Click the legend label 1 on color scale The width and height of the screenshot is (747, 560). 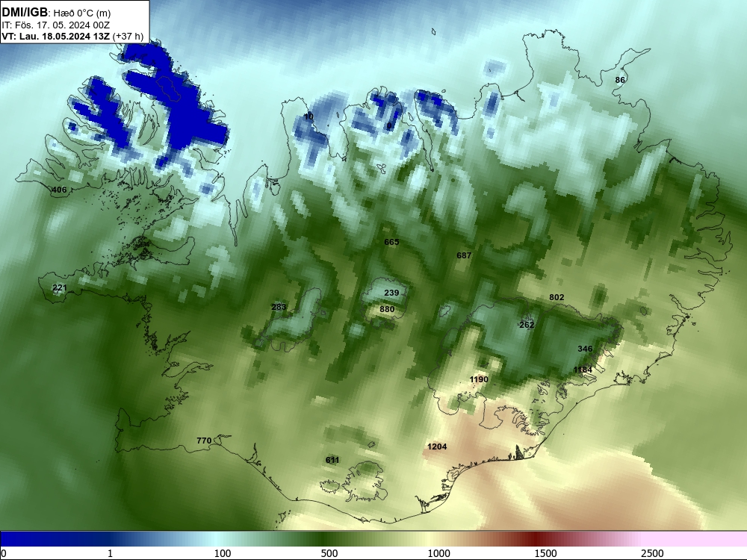110,553
